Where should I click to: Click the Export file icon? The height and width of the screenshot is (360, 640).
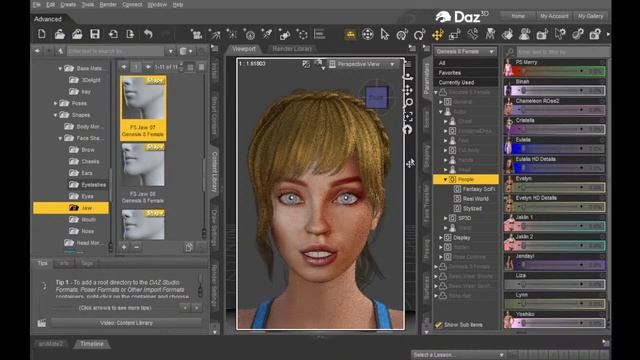(x=130, y=34)
